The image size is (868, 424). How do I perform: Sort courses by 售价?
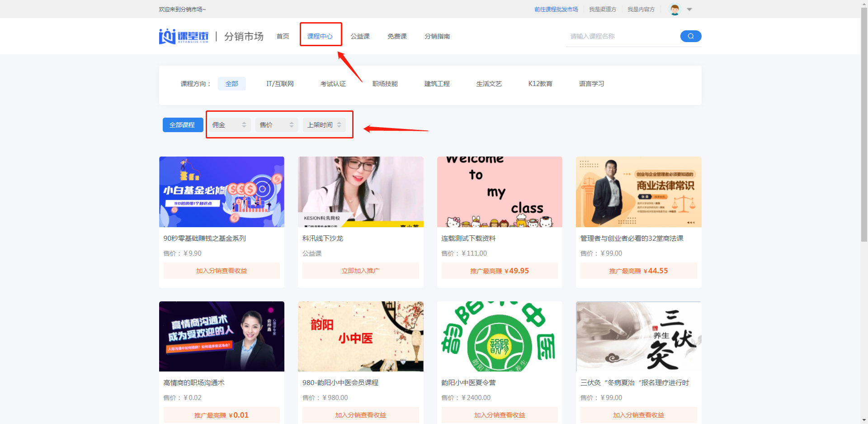click(277, 125)
